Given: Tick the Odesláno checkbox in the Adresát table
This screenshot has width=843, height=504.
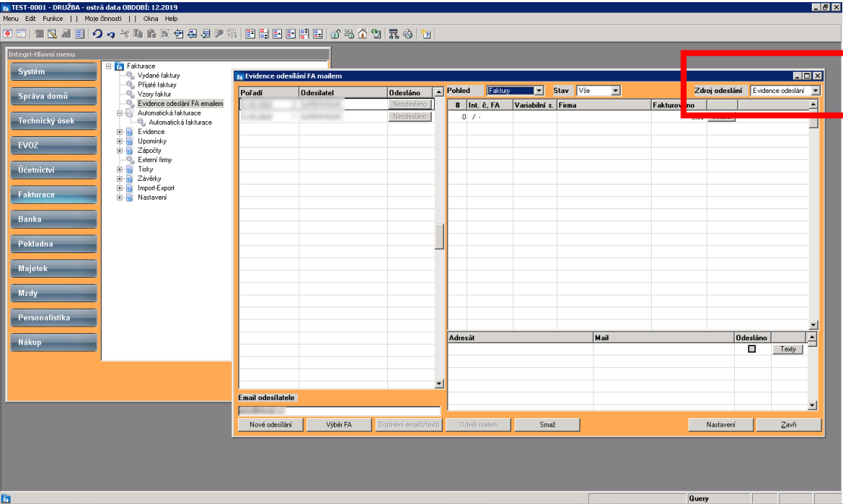Looking at the screenshot, I should tap(751, 349).
